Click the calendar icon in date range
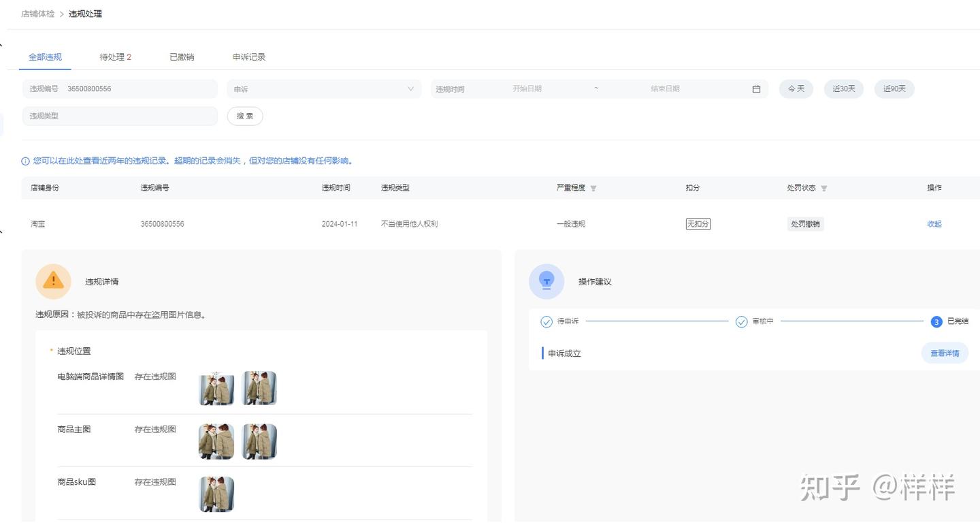This screenshot has width=980, height=527. pos(756,89)
